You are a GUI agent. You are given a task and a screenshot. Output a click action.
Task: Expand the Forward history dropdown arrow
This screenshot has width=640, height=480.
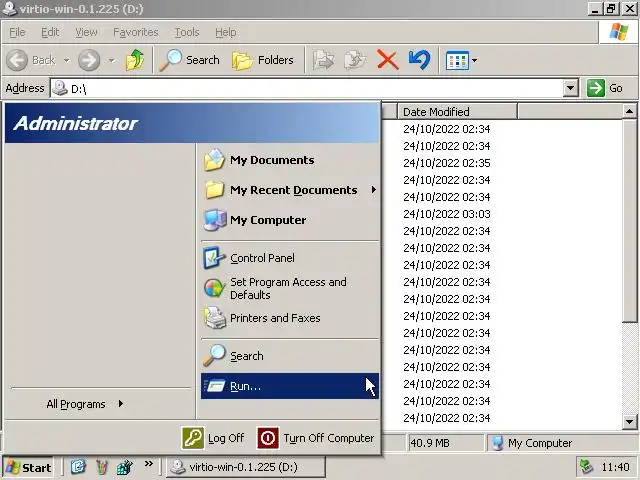pyautogui.click(x=111, y=61)
